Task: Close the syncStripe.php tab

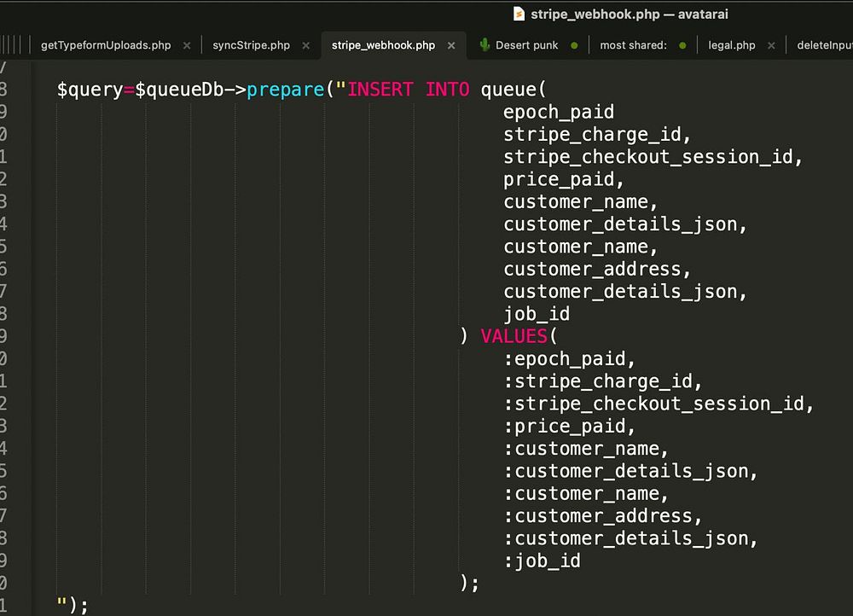Action: point(305,45)
